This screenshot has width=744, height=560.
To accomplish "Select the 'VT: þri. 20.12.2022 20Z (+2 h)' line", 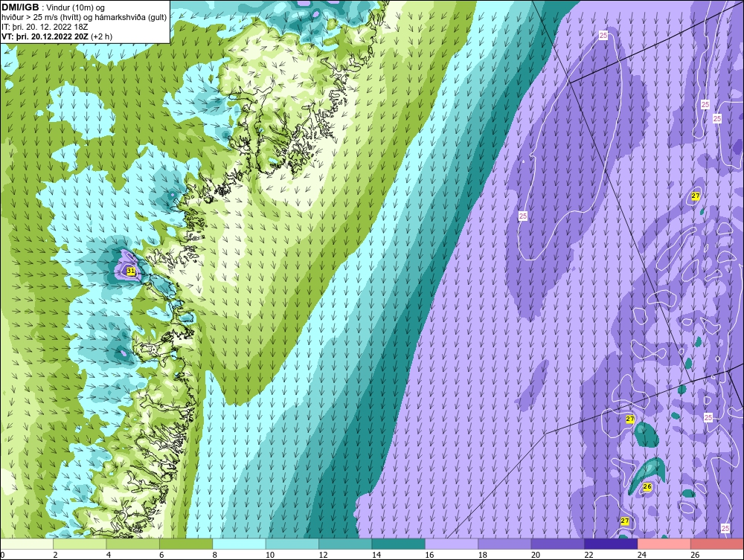I will tap(57, 36).
